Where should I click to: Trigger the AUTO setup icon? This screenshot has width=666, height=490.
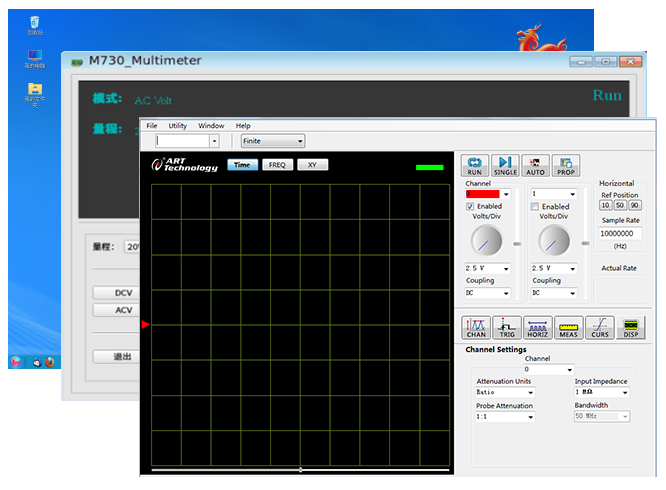pyautogui.click(x=536, y=166)
